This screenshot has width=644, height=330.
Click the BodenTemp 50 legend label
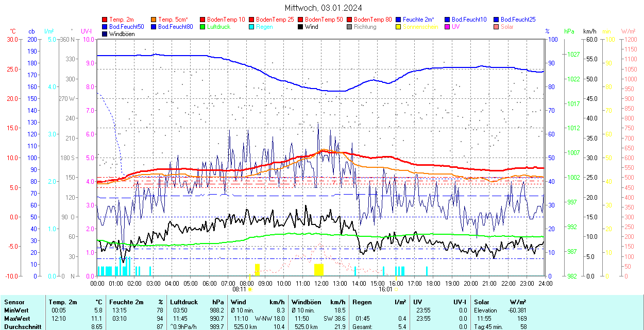324,20
